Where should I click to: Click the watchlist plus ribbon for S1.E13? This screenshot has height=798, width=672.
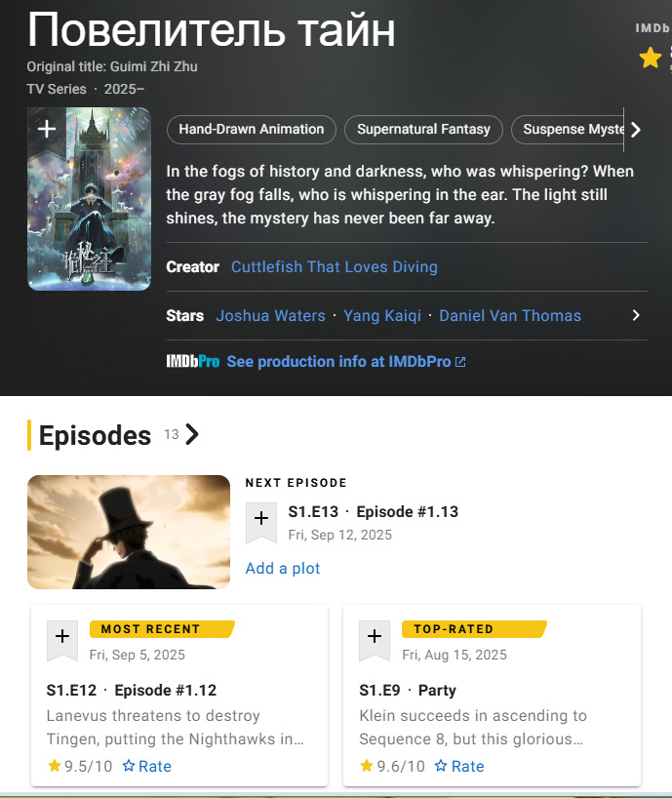261,522
